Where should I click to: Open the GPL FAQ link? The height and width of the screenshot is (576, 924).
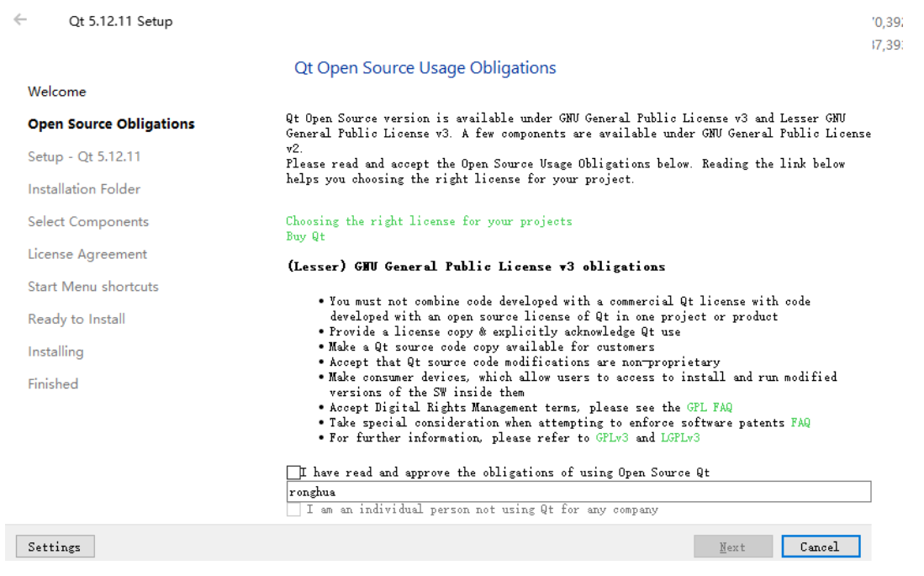point(709,407)
